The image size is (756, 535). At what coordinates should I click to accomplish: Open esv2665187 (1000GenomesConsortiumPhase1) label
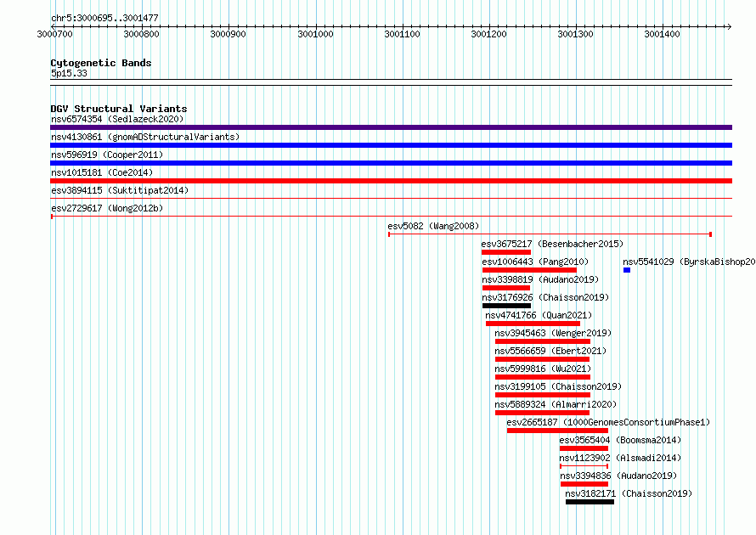(x=608, y=422)
